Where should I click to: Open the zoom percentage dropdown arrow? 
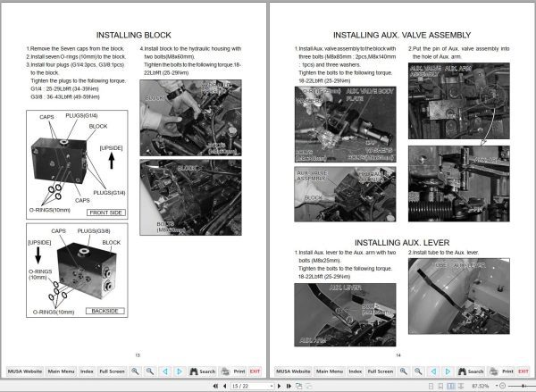click(x=497, y=386)
